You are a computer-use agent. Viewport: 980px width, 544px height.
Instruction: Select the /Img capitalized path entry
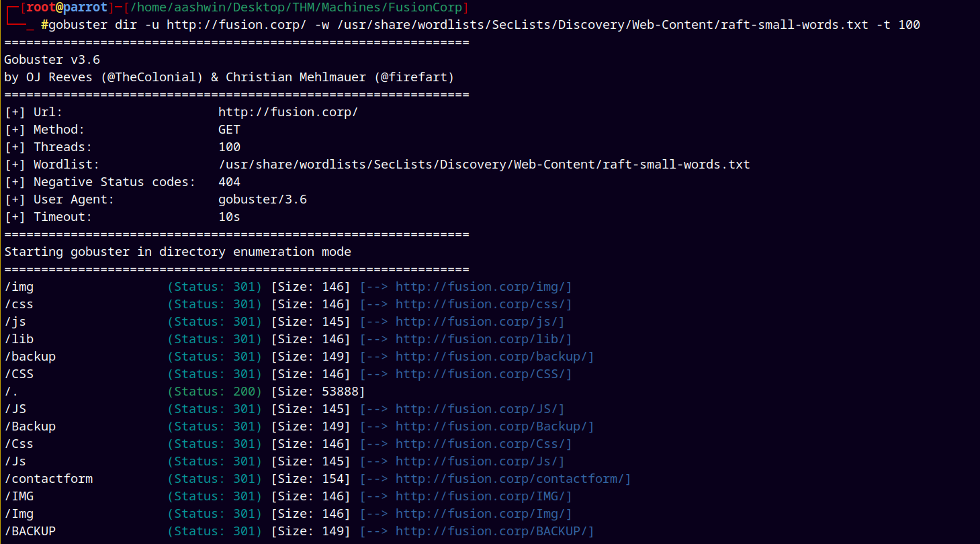[19, 514]
